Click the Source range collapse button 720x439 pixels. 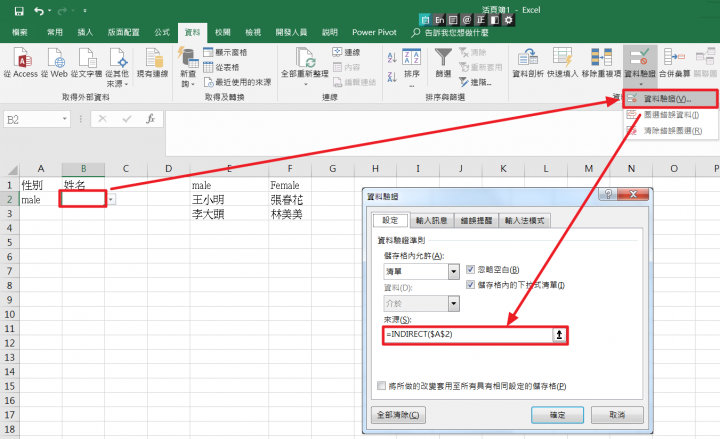tap(559, 335)
